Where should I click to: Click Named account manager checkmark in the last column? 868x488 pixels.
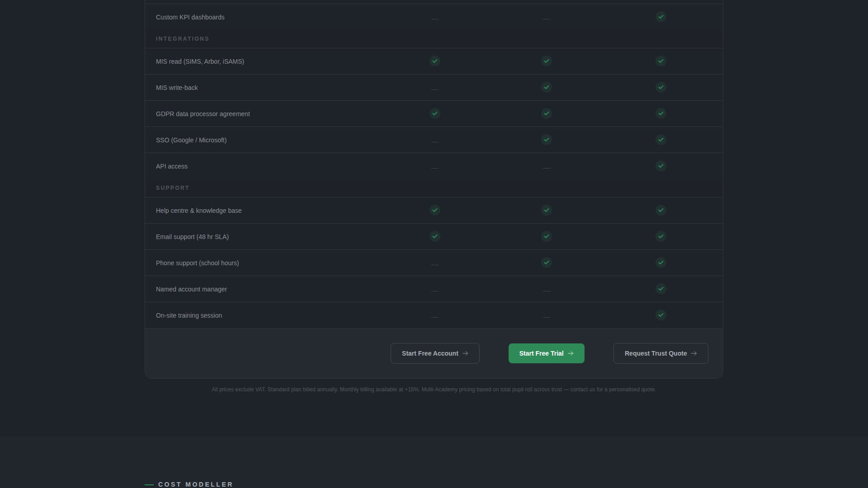[660, 289]
